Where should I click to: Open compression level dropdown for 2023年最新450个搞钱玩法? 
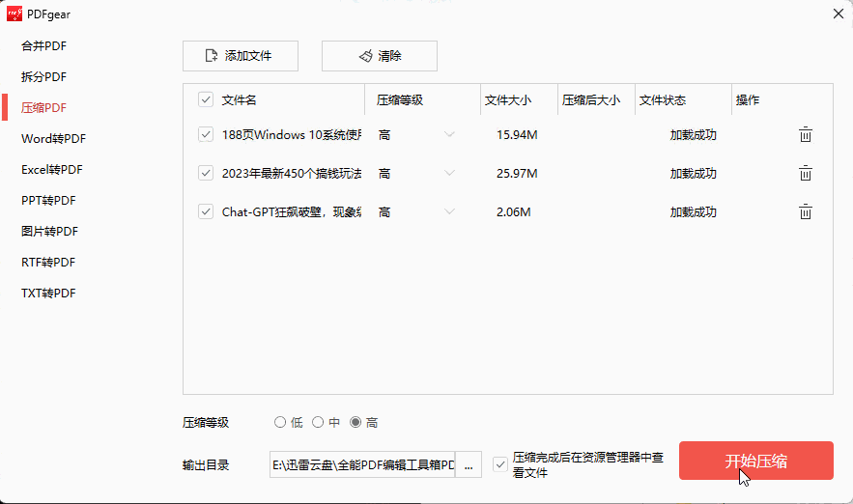point(449,173)
